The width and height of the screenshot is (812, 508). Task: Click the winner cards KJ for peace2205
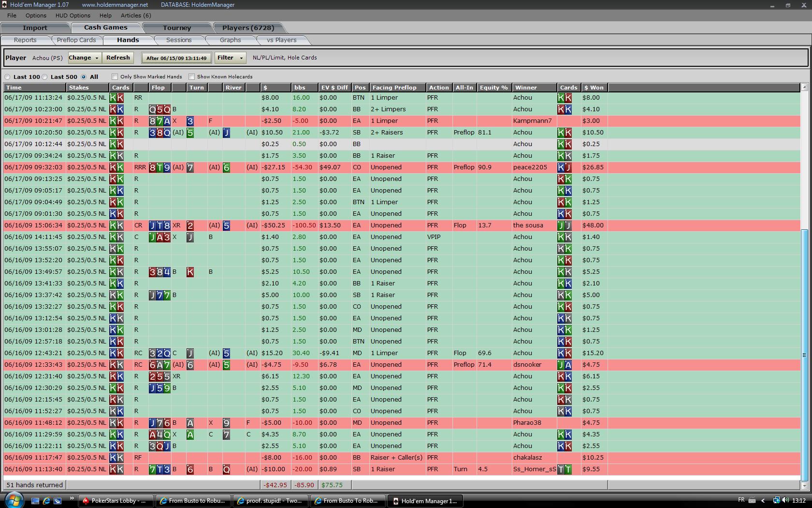[x=565, y=167]
